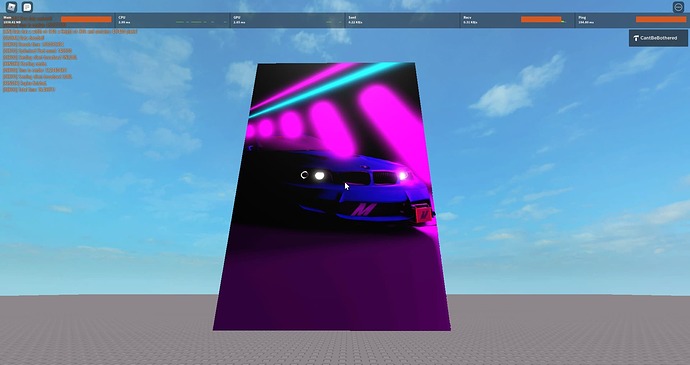Select player CantBeBothered in the leaderboard
This screenshot has height=365, width=690.
(658, 38)
